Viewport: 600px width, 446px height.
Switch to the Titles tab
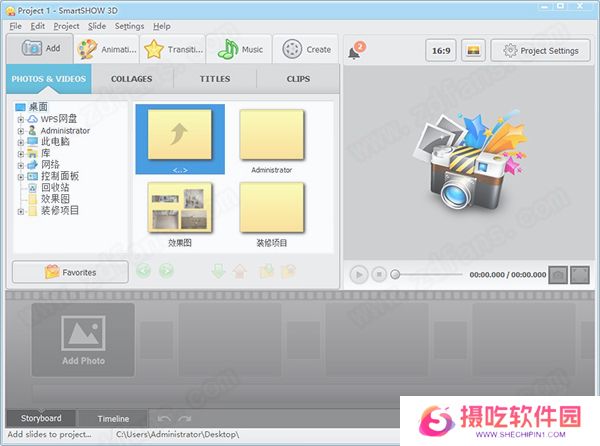215,79
